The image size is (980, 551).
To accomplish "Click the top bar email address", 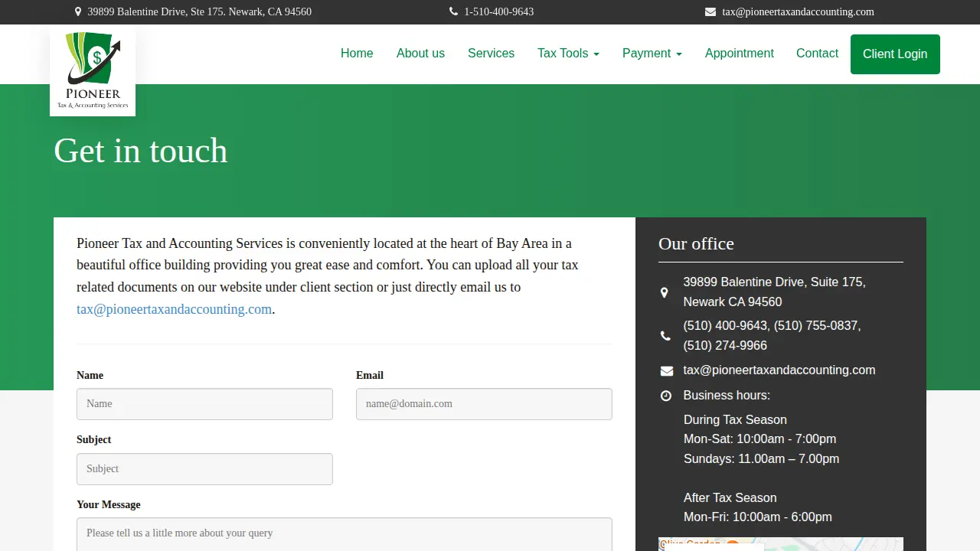I will point(798,12).
